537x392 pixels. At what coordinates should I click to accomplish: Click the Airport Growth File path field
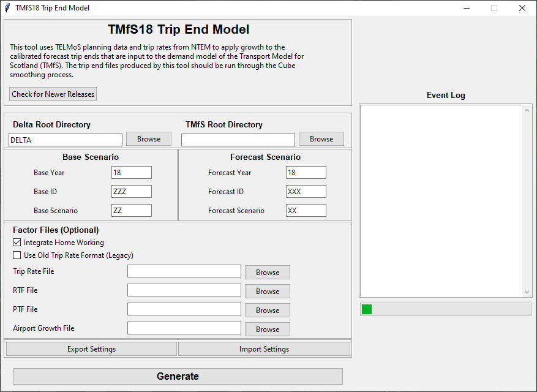pyautogui.click(x=184, y=328)
